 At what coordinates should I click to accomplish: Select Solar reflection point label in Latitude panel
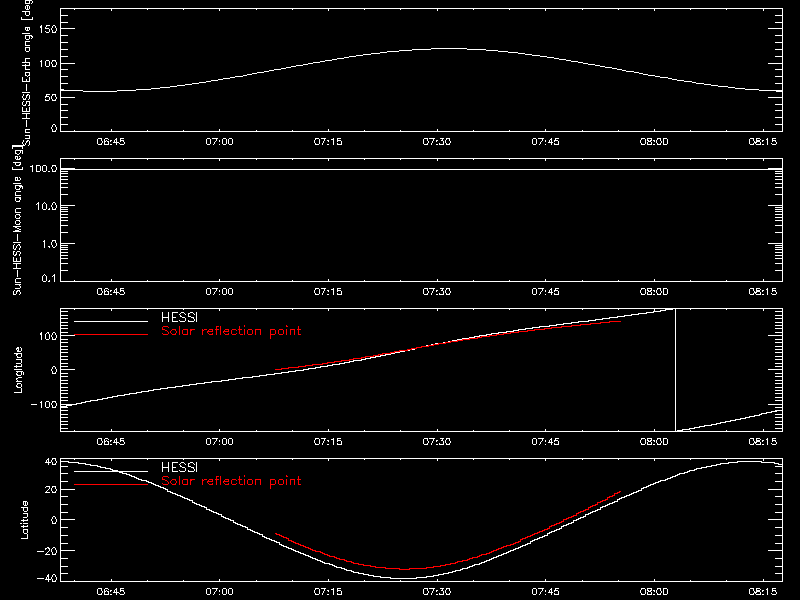tap(231, 481)
